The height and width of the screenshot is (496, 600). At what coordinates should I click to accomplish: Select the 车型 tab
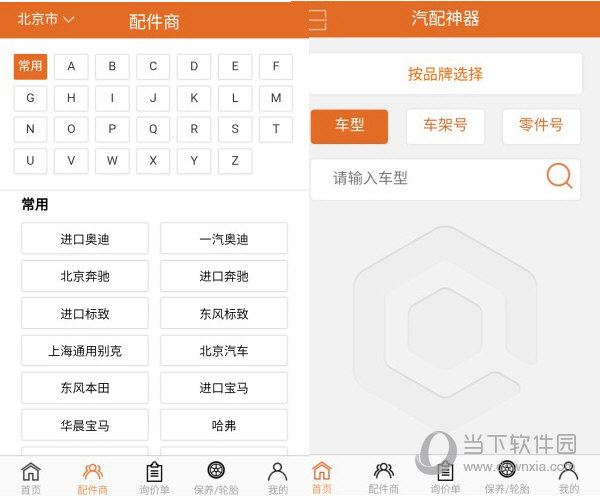pos(349,126)
